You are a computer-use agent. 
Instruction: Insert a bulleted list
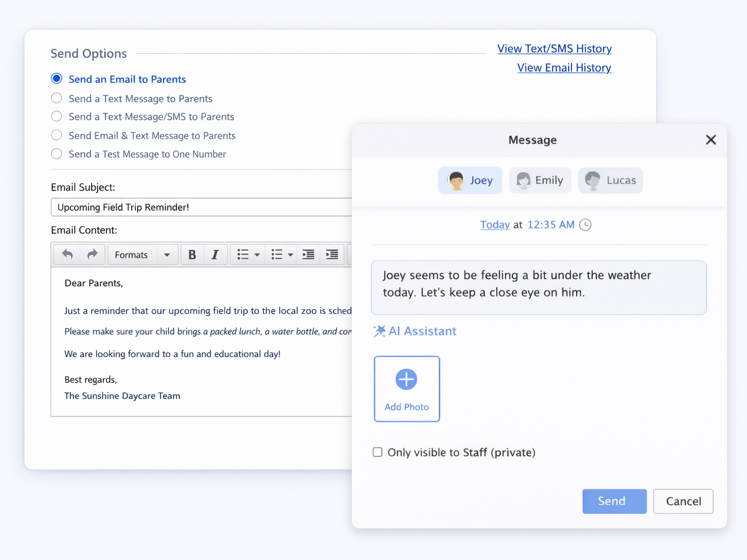pos(243,254)
